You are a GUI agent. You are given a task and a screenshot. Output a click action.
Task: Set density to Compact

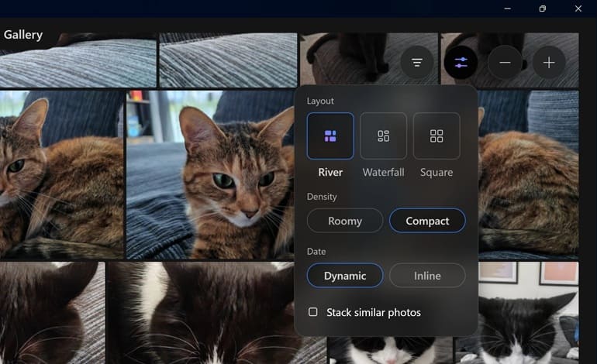click(427, 221)
